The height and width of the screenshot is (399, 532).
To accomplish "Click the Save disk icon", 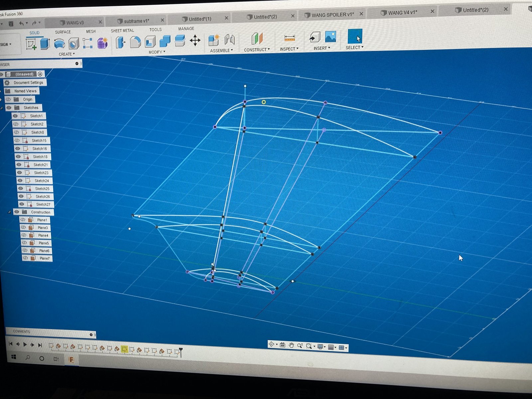I will point(11,24).
